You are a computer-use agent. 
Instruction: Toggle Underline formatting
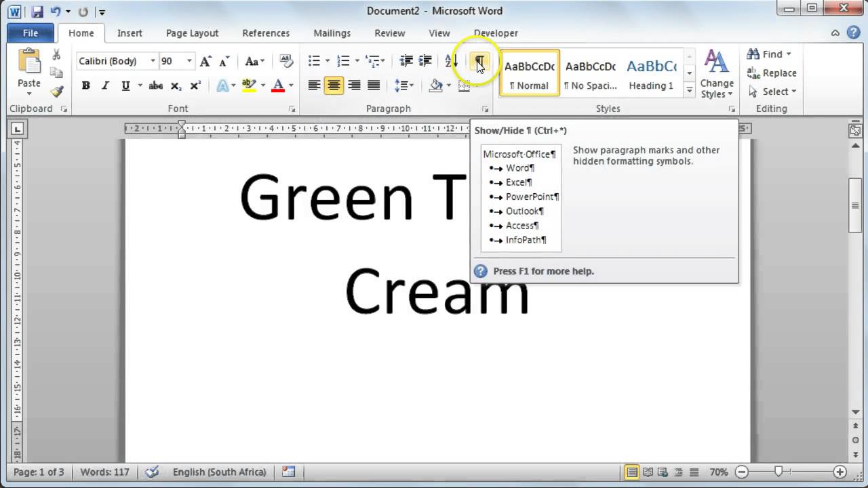click(x=125, y=85)
